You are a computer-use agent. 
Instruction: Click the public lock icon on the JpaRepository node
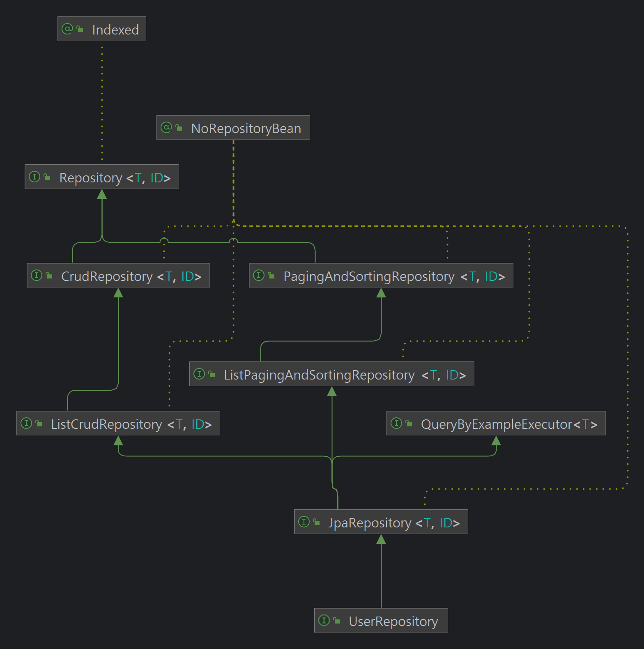coord(317,522)
